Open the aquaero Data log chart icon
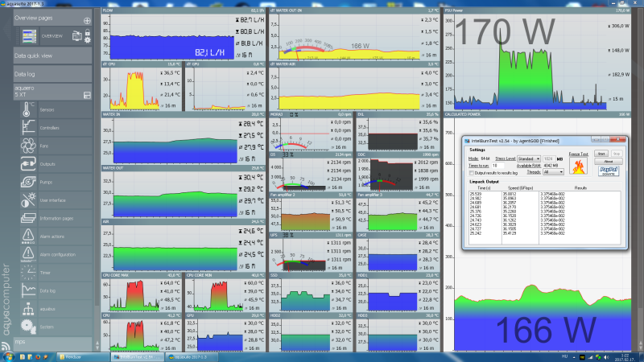 [28, 290]
